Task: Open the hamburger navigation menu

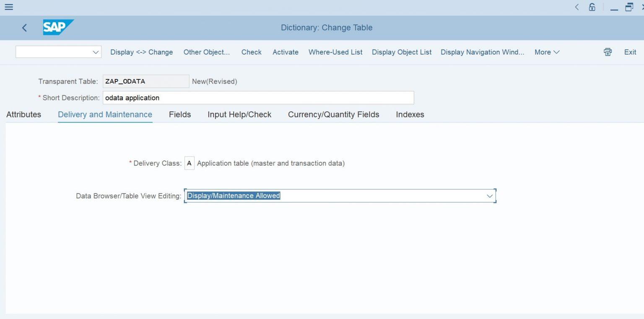Action: tap(8, 7)
